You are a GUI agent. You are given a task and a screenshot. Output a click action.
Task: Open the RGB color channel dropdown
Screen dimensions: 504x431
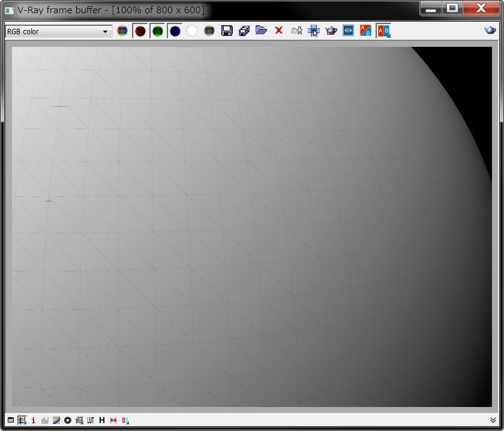(59, 32)
